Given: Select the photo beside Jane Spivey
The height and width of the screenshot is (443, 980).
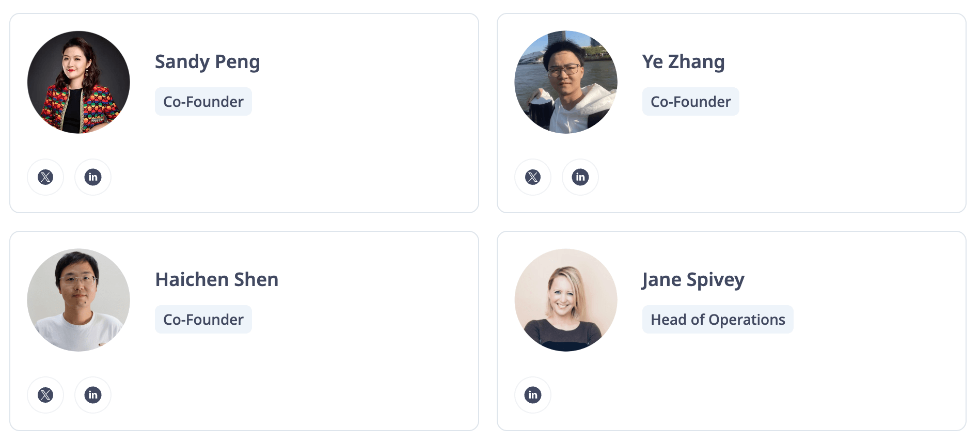Looking at the screenshot, I should click(x=566, y=300).
